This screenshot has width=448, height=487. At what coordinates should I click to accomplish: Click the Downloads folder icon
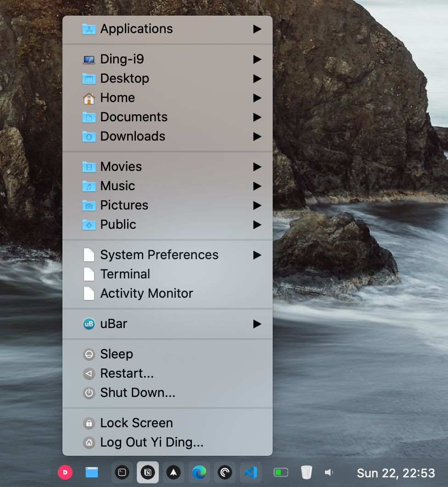[x=89, y=136]
